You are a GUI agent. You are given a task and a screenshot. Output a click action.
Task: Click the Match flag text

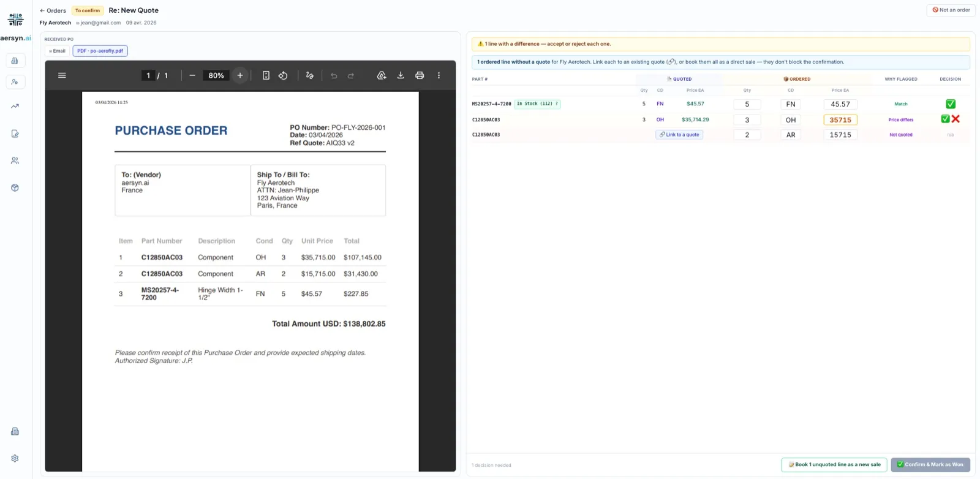click(901, 104)
